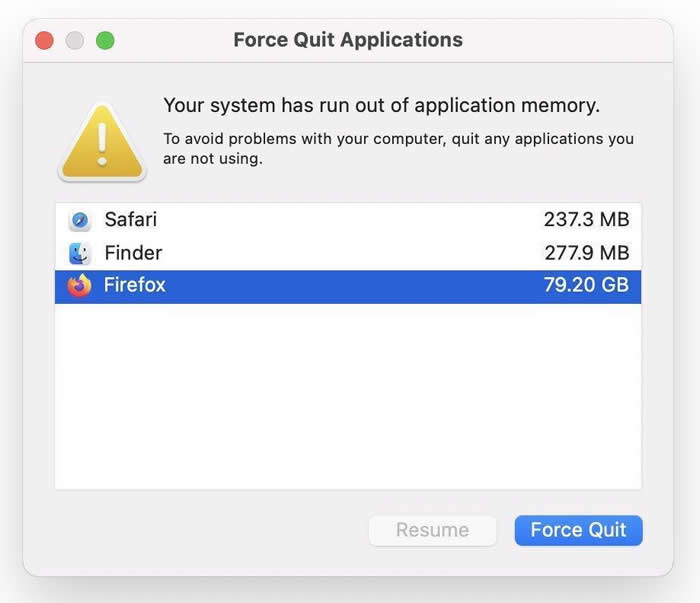Screen dimensions: 700x603
Task: Click the out of application memory heading
Action: [381, 105]
